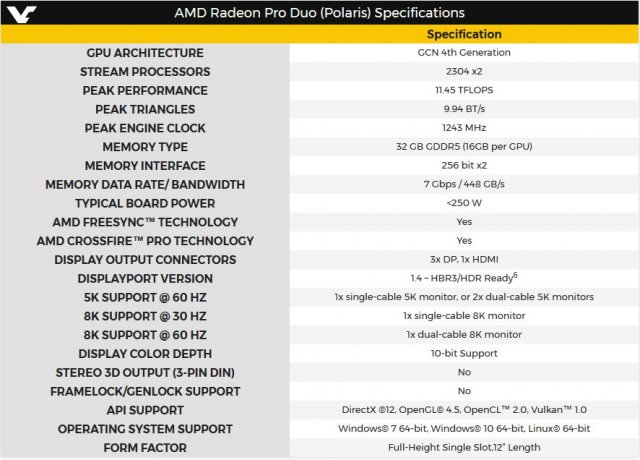Select the yellow Specification column header

coord(464,34)
